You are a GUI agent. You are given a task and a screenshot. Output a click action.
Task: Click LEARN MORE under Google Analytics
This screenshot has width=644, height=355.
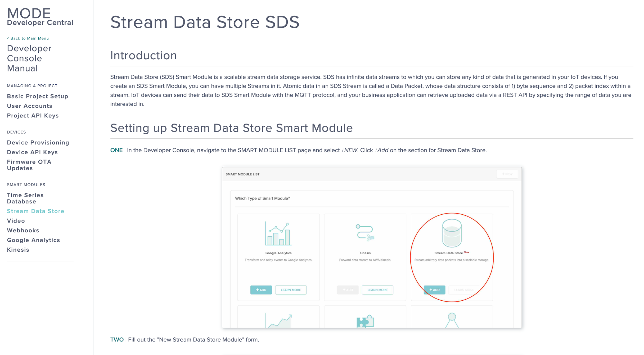coord(291,290)
